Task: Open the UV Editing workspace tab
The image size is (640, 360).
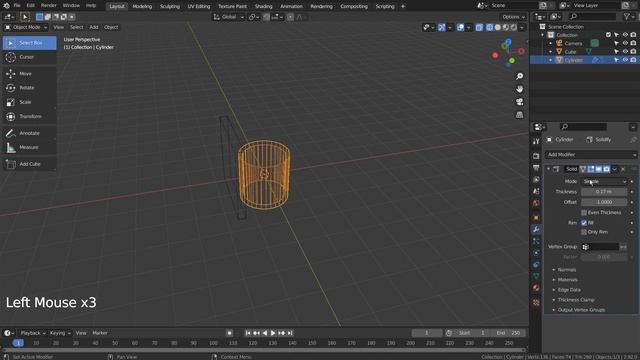Action: (199, 6)
